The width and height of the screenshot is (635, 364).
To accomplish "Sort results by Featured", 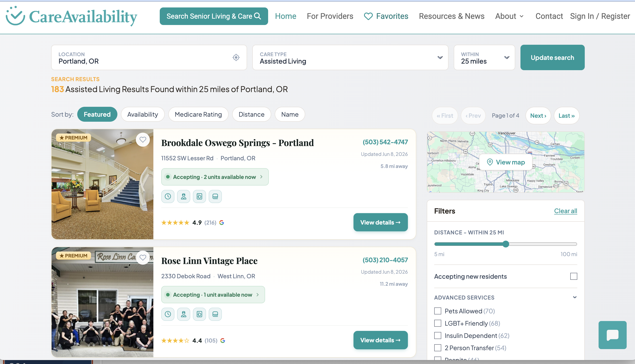I will (97, 114).
